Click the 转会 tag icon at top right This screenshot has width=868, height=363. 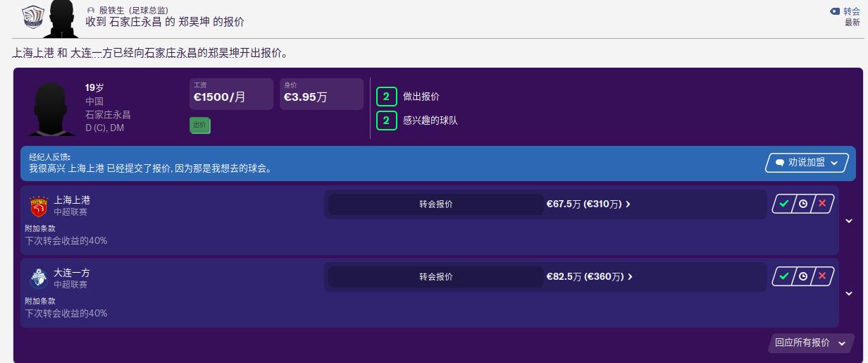click(x=835, y=11)
